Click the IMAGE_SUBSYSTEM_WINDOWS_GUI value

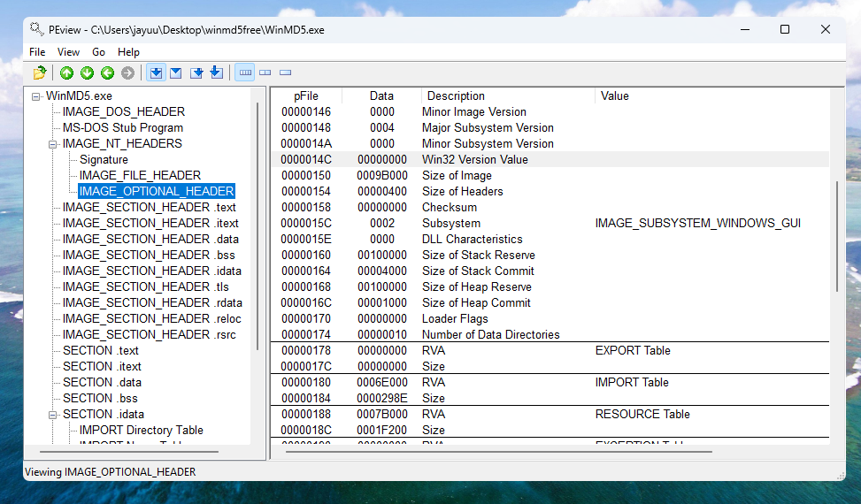(698, 223)
